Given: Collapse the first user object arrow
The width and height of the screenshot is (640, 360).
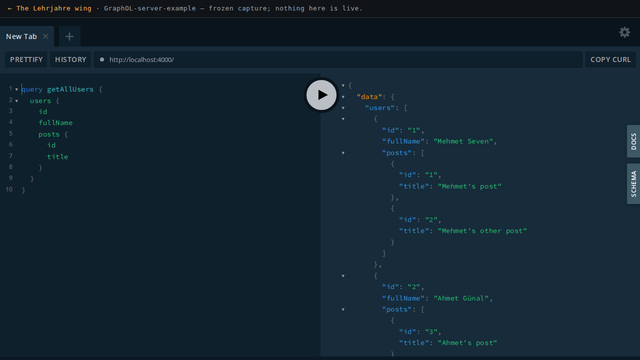Looking at the screenshot, I should click(x=343, y=119).
